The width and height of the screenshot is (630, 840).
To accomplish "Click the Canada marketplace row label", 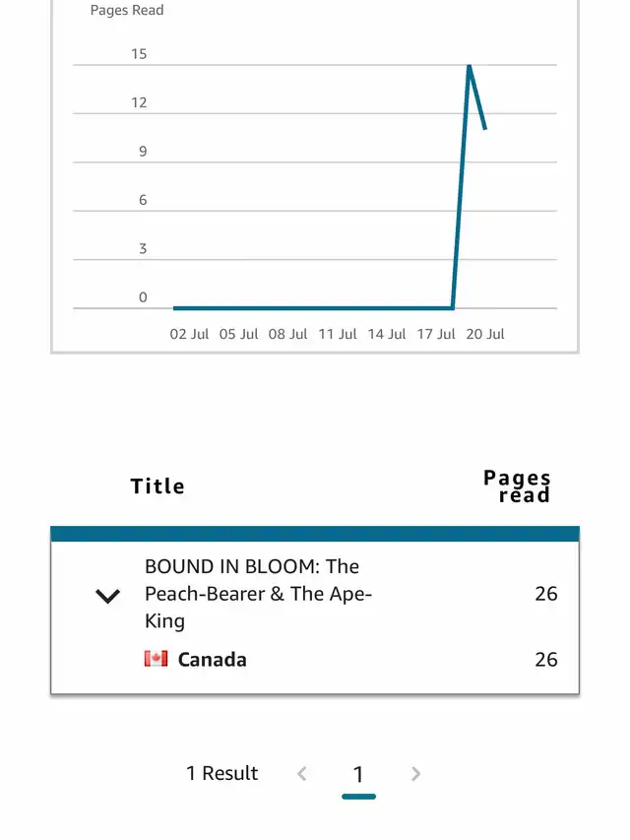I will tap(213, 660).
